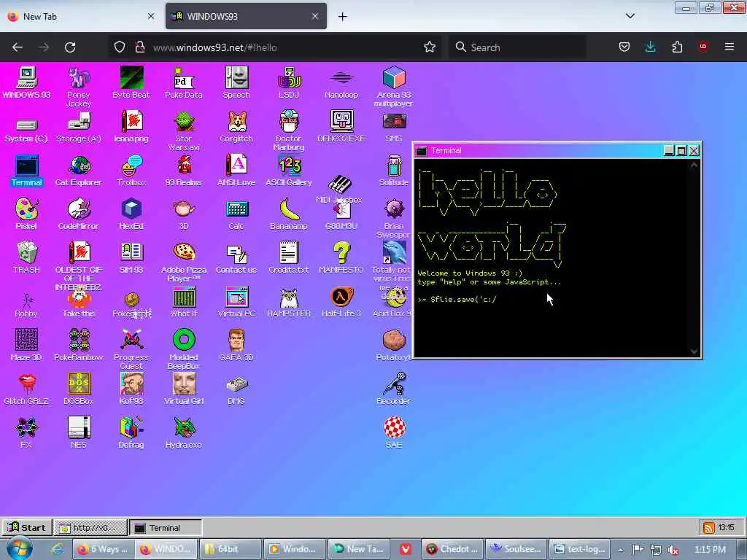Screen dimensions: 747x560
Task: Open 93 Realms icon
Action: click(183, 171)
